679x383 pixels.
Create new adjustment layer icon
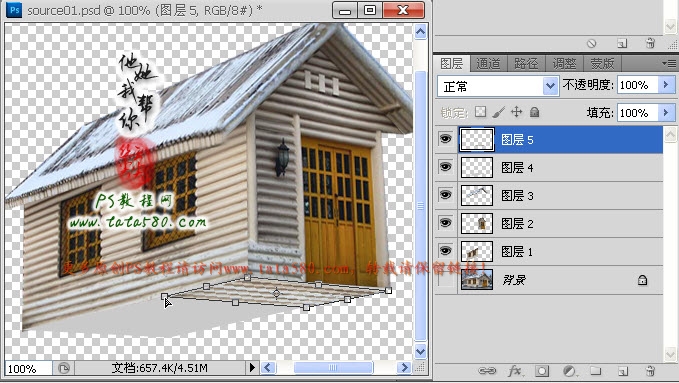569,371
